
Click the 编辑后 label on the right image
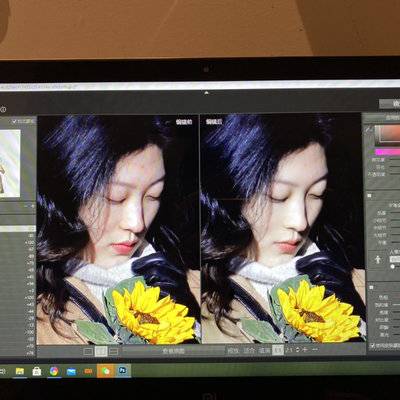[x=214, y=122]
